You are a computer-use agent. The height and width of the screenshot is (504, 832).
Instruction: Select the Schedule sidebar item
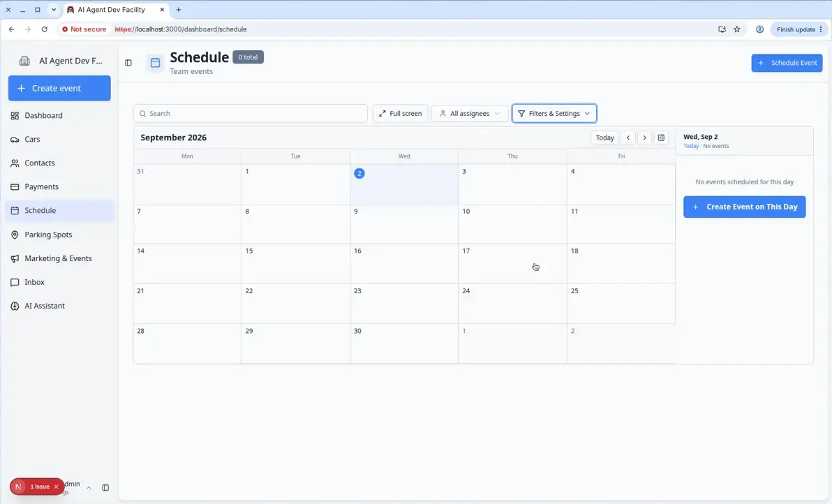[x=59, y=211]
